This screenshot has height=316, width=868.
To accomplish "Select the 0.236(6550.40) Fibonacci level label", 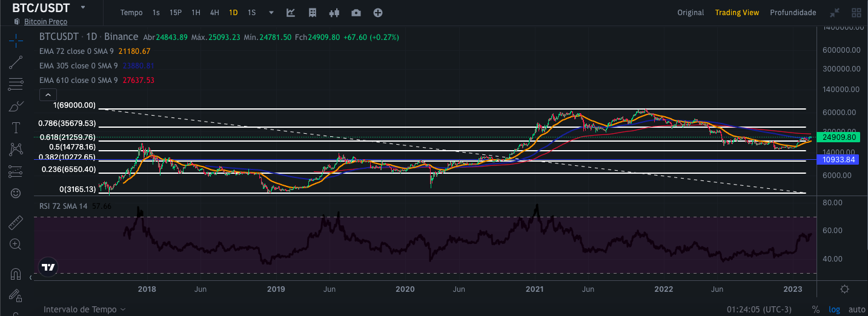I will tap(69, 170).
